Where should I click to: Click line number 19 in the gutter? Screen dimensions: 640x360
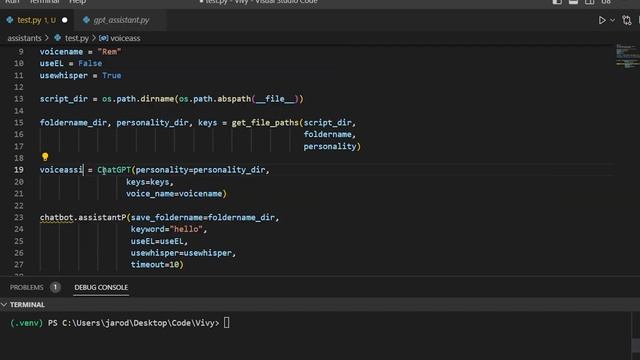point(19,170)
